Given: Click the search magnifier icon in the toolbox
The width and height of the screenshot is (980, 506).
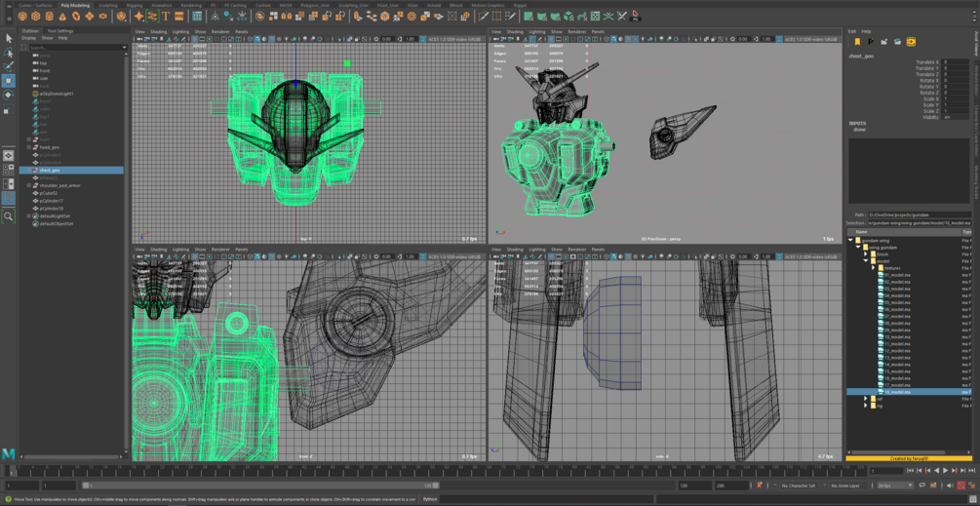Looking at the screenshot, I should [8, 215].
